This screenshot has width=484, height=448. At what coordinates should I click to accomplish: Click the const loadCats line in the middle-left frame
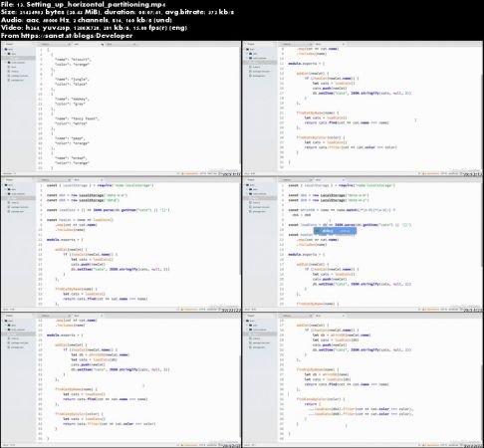[x=109, y=210]
